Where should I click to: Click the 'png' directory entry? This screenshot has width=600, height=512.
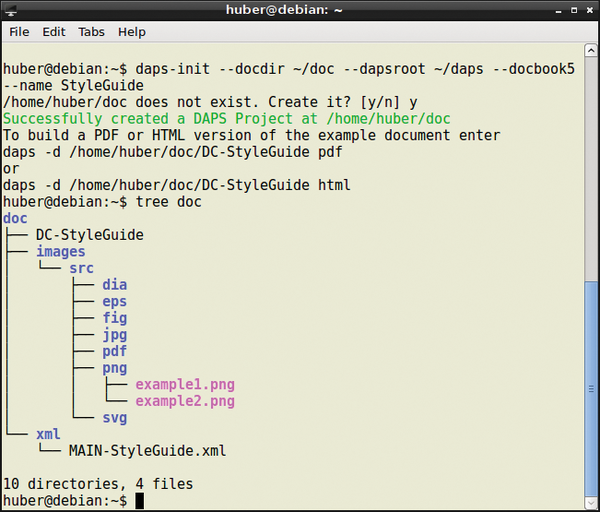114,369
